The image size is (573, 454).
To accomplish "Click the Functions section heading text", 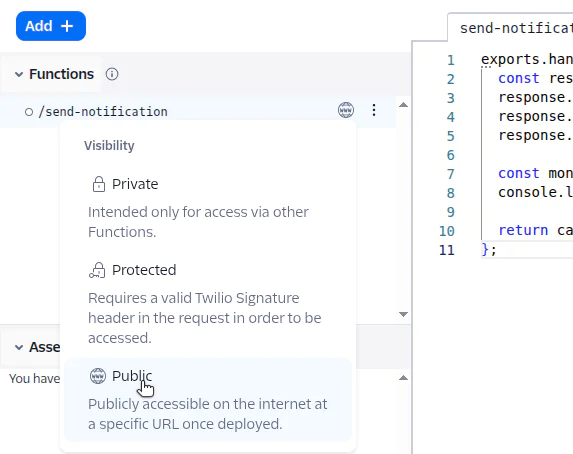I will click(x=61, y=74).
